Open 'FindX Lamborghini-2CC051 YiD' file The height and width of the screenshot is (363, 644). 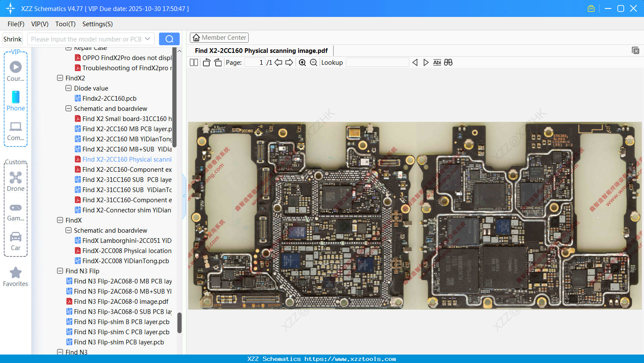click(123, 240)
